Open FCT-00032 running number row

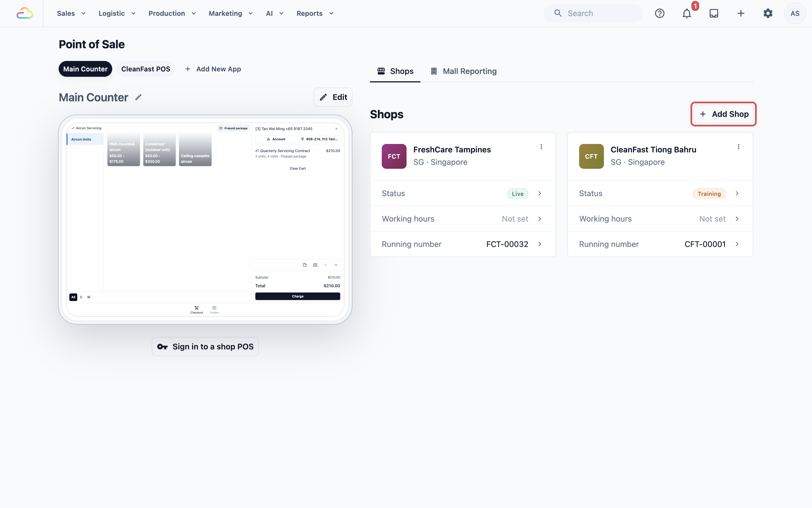point(463,244)
